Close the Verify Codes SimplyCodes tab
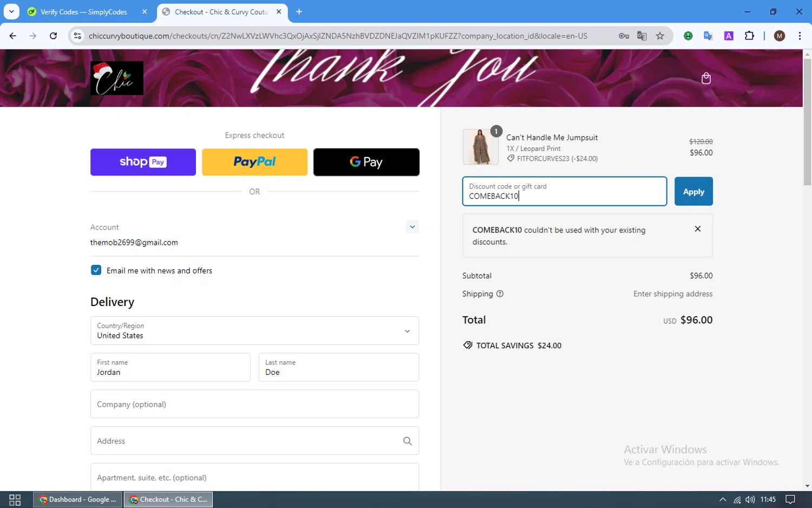The width and height of the screenshot is (812, 508). (145, 11)
